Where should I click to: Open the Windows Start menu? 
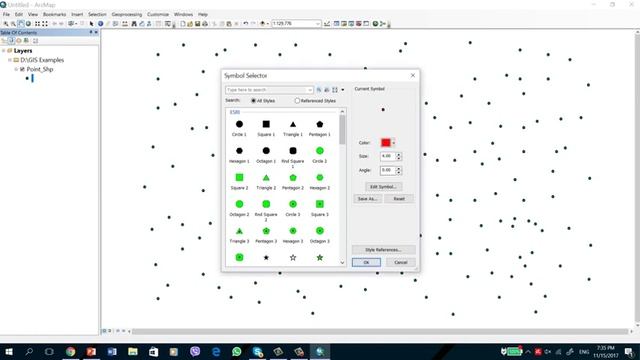[9, 351]
